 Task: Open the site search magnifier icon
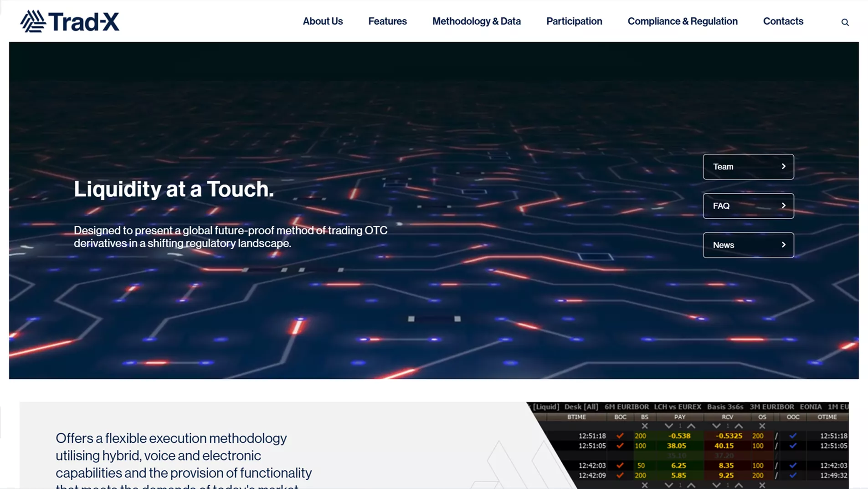(845, 22)
